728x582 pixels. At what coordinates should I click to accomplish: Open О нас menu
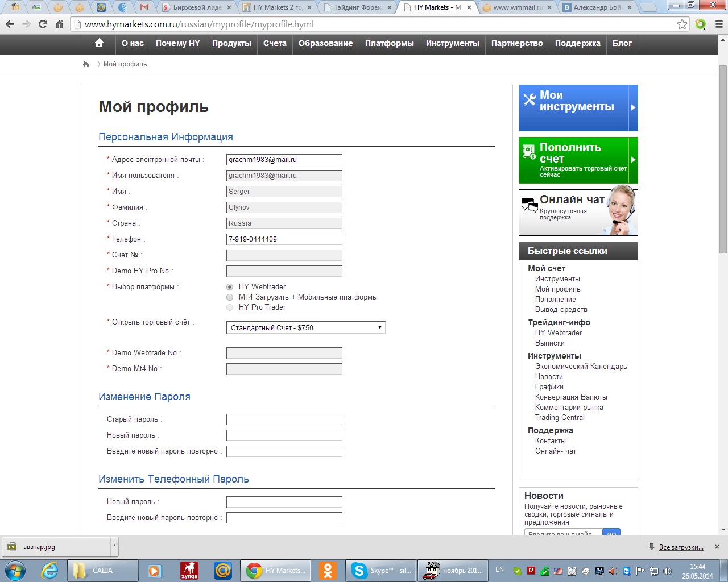[133, 43]
